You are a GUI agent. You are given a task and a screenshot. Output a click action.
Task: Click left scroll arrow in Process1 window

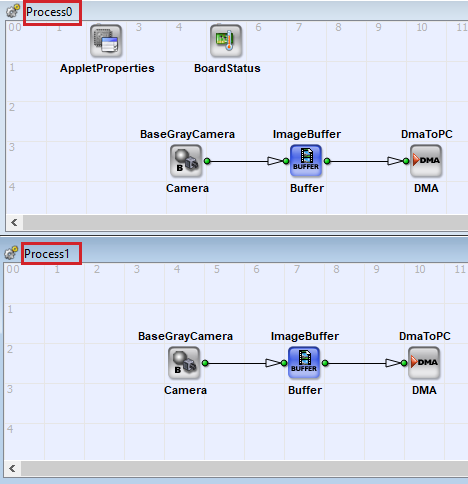pos(12,468)
